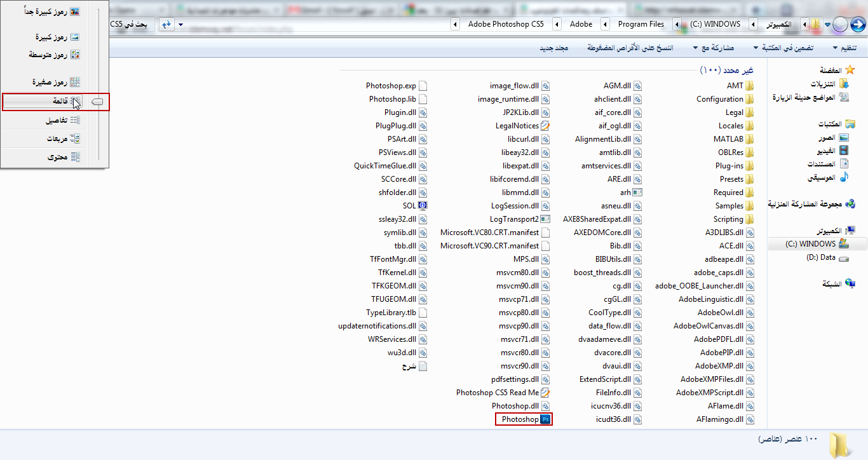Choose رموز كبيرة (Large icons) view

[58, 37]
